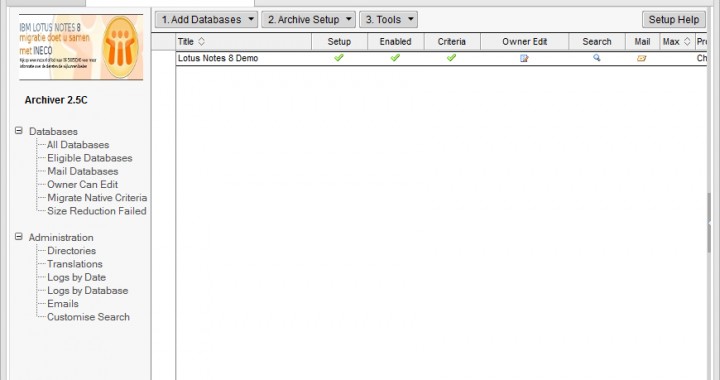Open Eligible Databases view
The height and width of the screenshot is (380, 720).
[90, 158]
